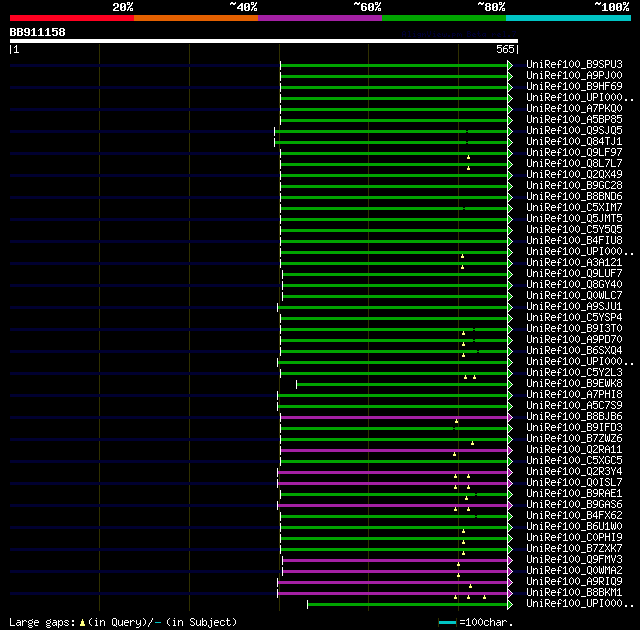Click the cyan ~100% identity color segment
640x630 pixels.
click(569, 18)
